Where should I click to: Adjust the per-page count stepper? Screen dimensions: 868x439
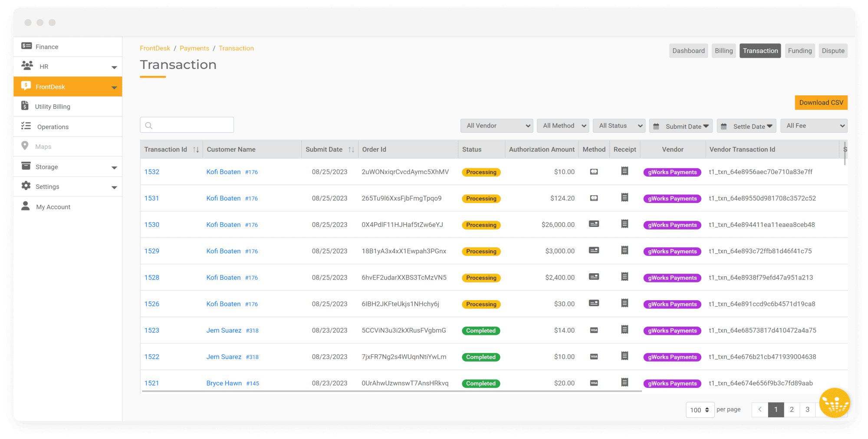(708, 410)
